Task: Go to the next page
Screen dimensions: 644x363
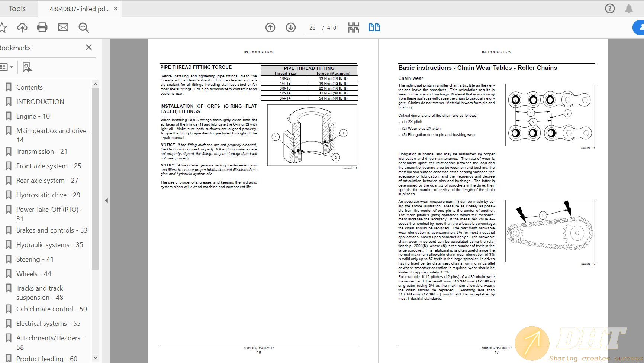Action: click(x=291, y=27)
